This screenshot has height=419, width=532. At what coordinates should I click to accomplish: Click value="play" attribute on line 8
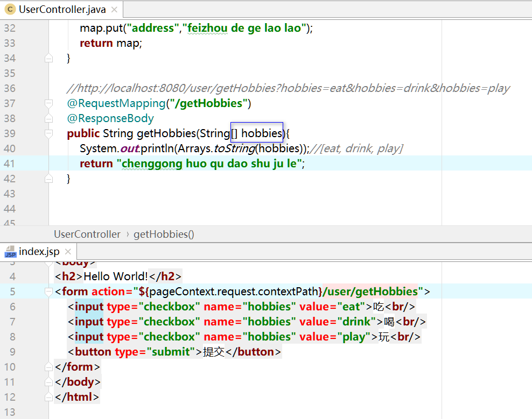335,337
